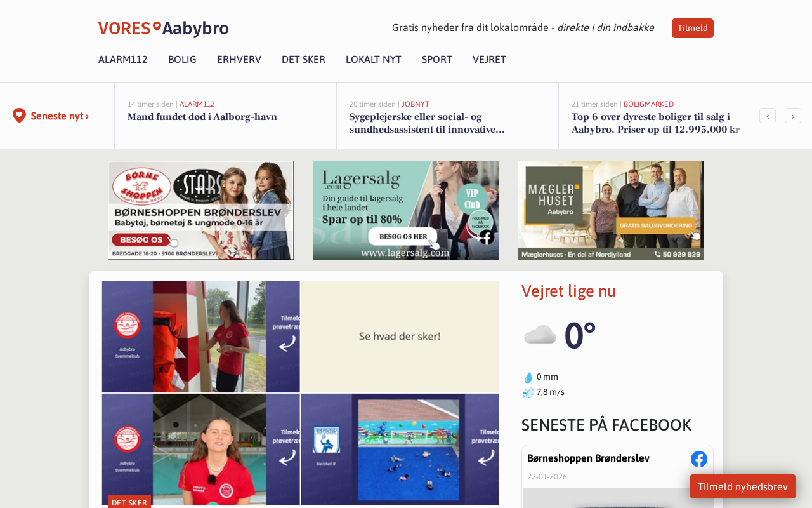This screenshot has width=812, height=508.
Task: Click the Facebook icon on Børneshoppen post
Action: [x=699, y=459]
